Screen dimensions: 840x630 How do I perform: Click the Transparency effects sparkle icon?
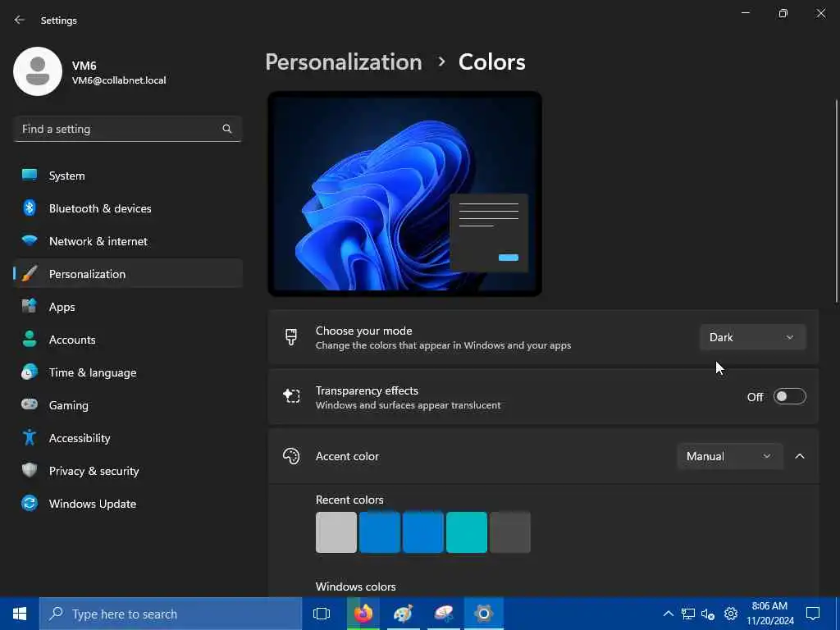291,396
